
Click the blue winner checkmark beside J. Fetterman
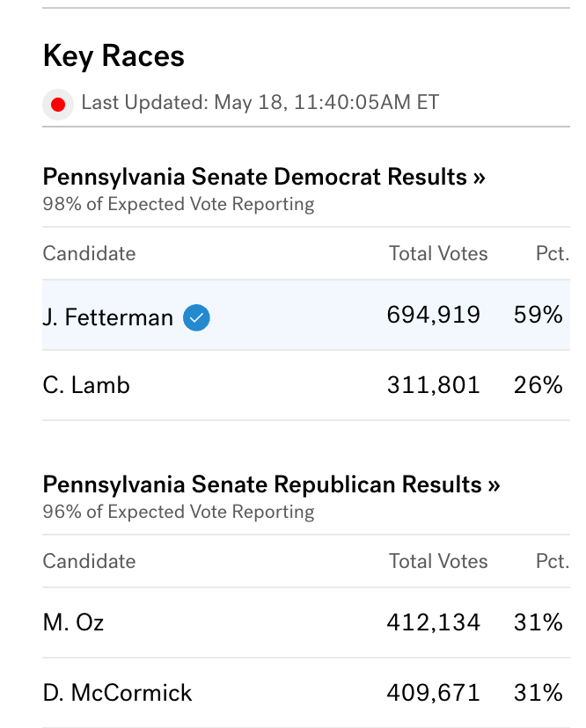(x=196, y=317)
